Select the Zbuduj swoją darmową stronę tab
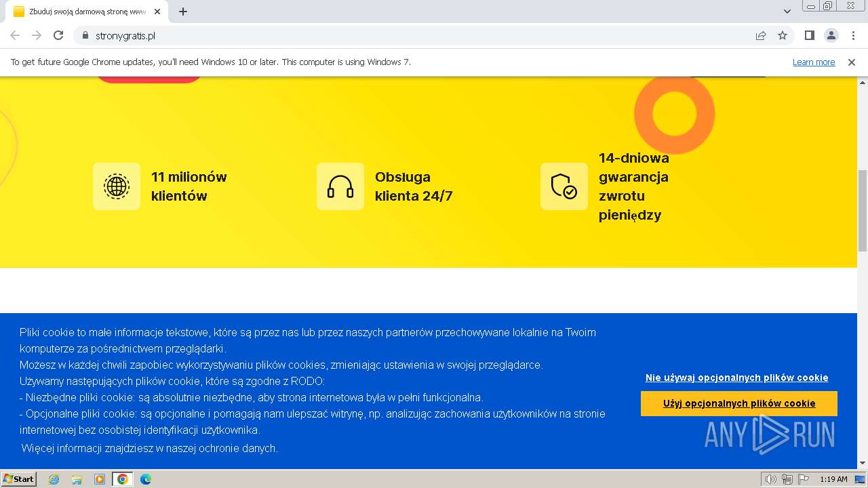Image resolution: width=868 pixels, height=488 pixels. point(86,12)
